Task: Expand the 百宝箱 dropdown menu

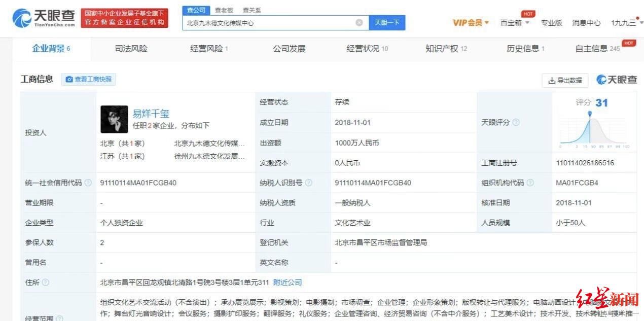Action: [515, 23]
